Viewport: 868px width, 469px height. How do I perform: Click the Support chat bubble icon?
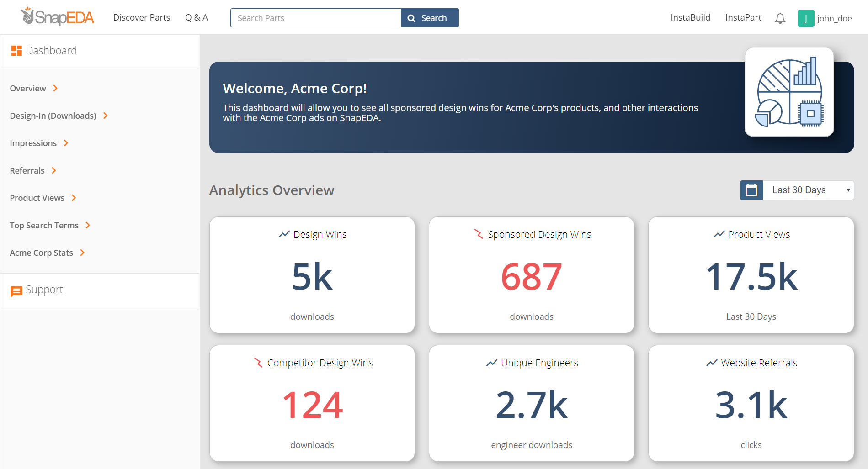click(16, 291)
